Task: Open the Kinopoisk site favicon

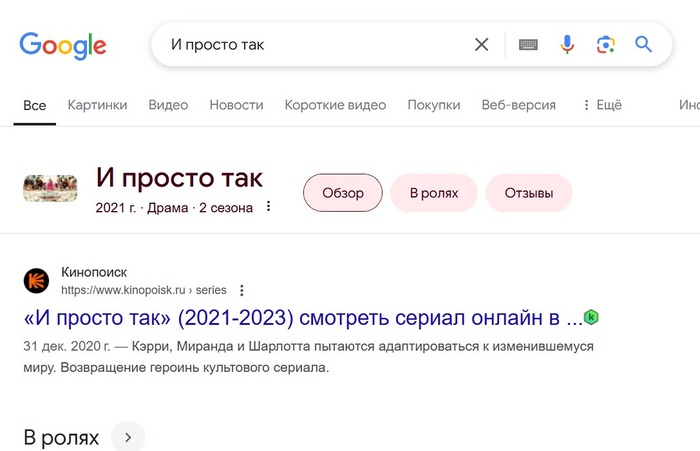Action: pos(36,281)
